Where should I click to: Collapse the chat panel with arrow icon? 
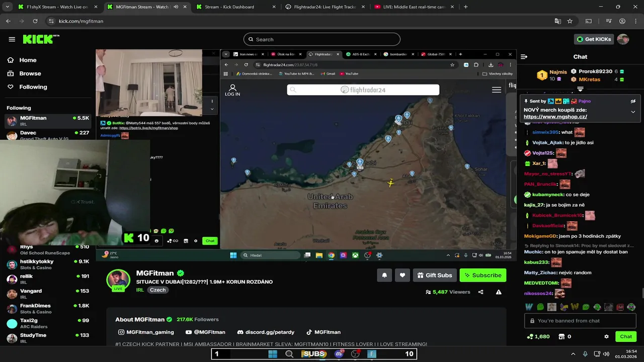(x=524, y=57)
